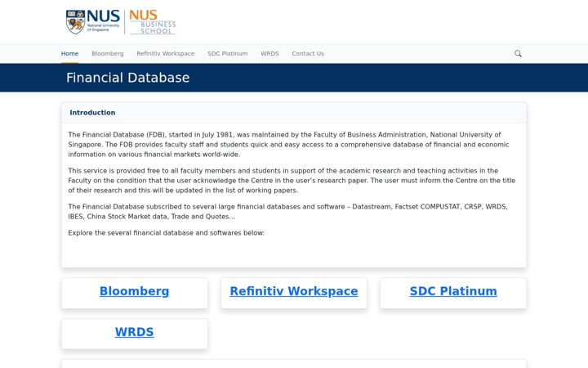
Task: Select Refinitiv Workspace in navigation bar
Action: click(x=165, y=54)
